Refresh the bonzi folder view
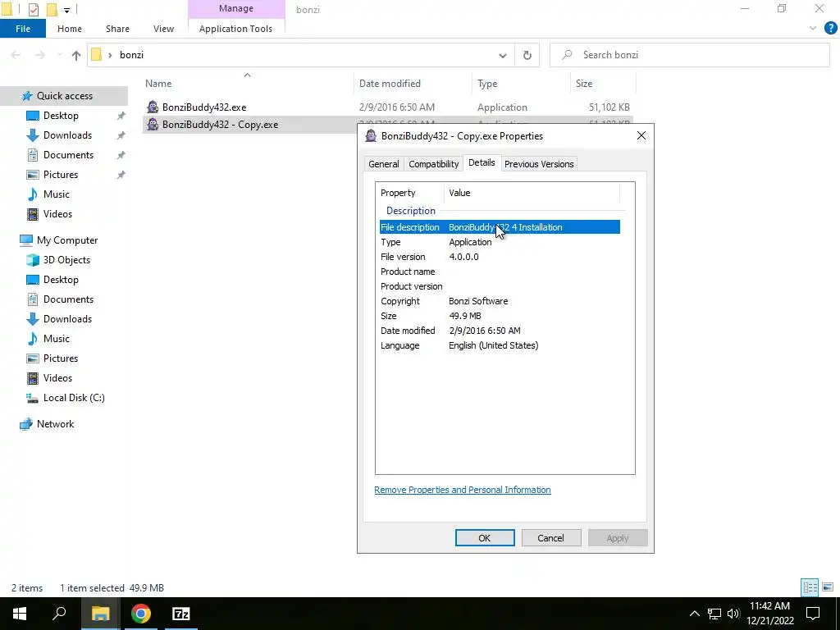 (x=527, y=55)
